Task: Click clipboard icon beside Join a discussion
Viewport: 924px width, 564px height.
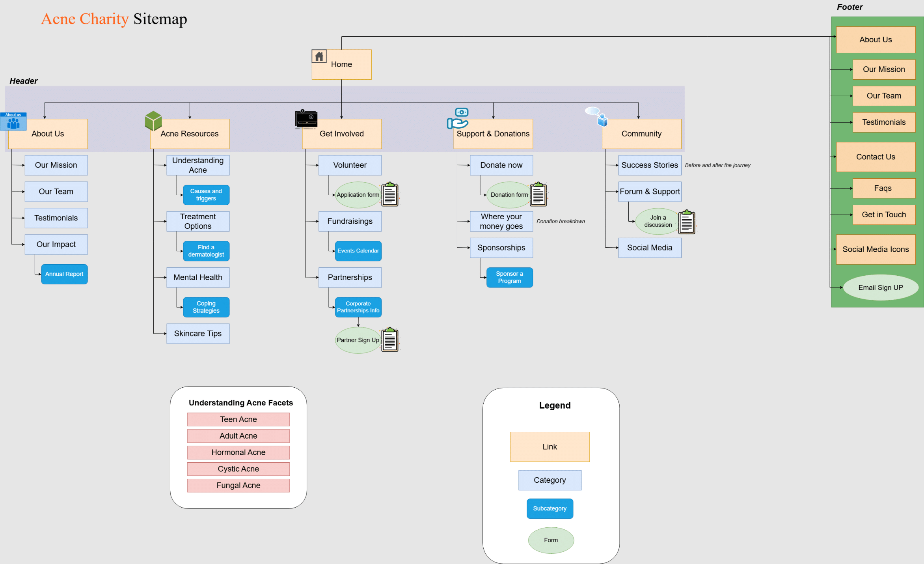Action: click(x=687, y=222)
